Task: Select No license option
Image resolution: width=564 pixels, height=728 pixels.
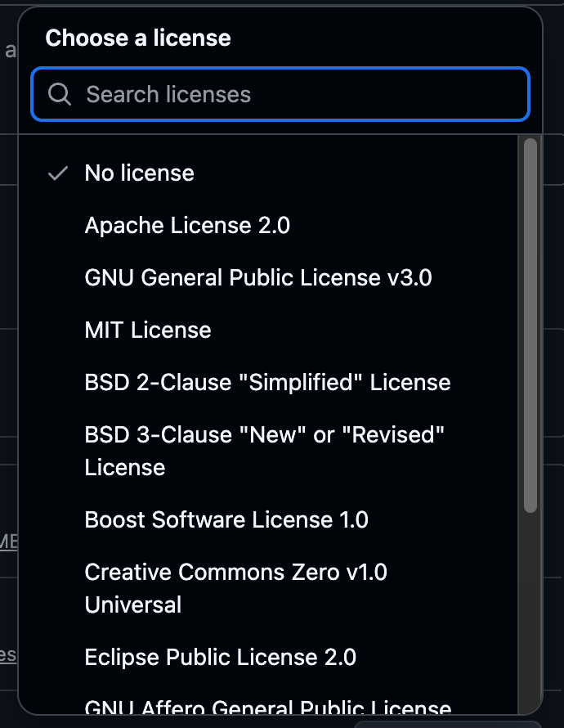Action: click(x=268, y=173)
